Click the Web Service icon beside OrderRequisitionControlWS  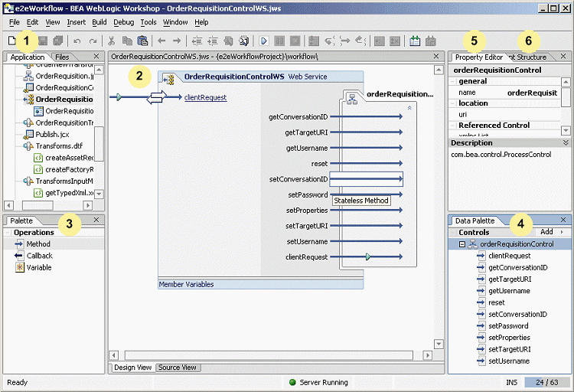point(169,79)
